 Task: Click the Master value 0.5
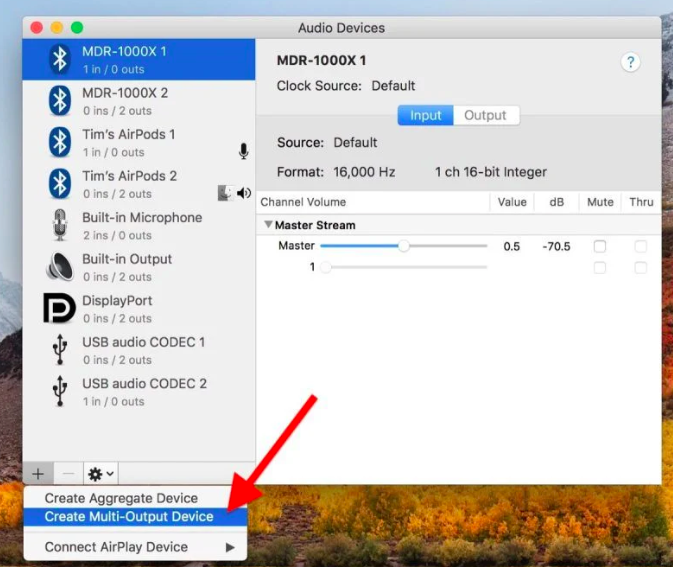(x=512, y=246)
